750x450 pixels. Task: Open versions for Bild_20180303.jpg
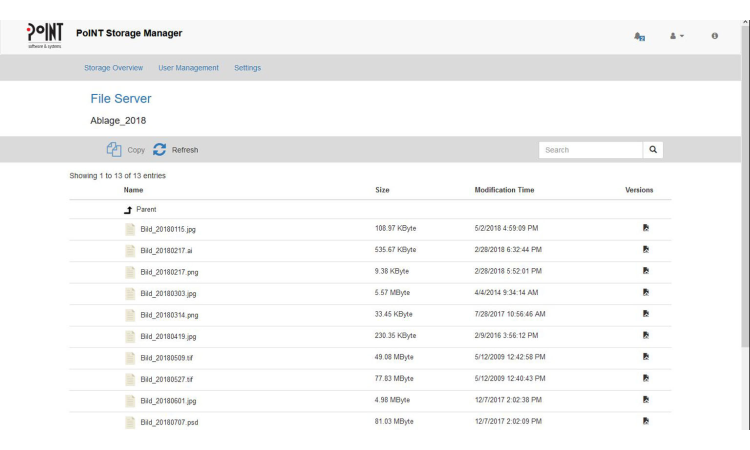646,292
